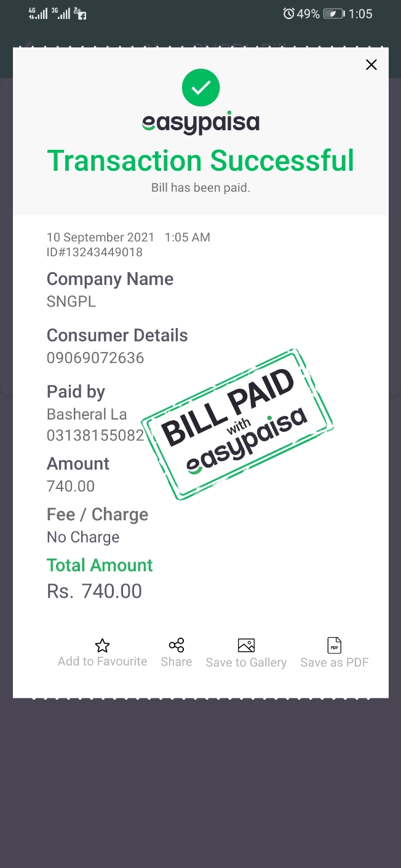Viewport: 401px width, 868px height.
Task: Close the receipt with the X
Action: (x=371, y=65)
